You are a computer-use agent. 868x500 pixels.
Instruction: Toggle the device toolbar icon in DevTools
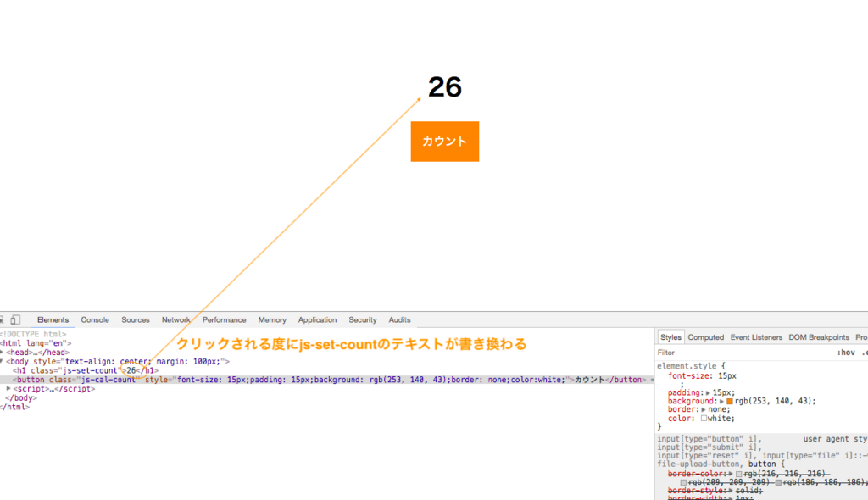pyautogui.click(x=15, y=319)
